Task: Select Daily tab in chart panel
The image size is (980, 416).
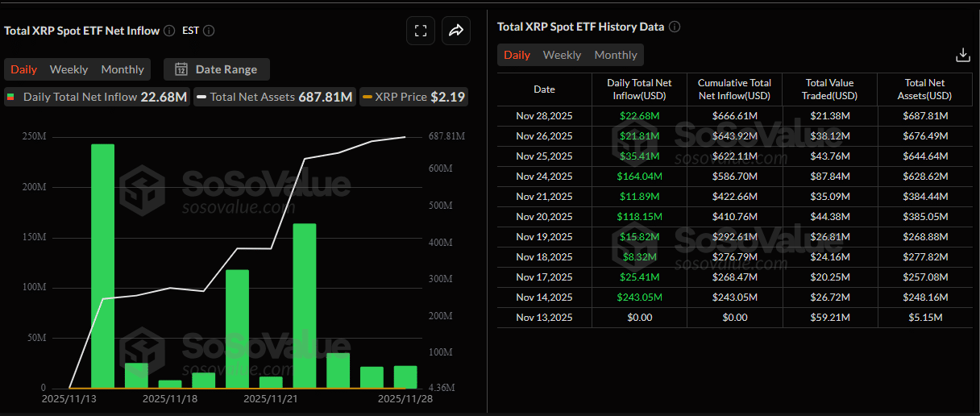Action: click(24, 69)
